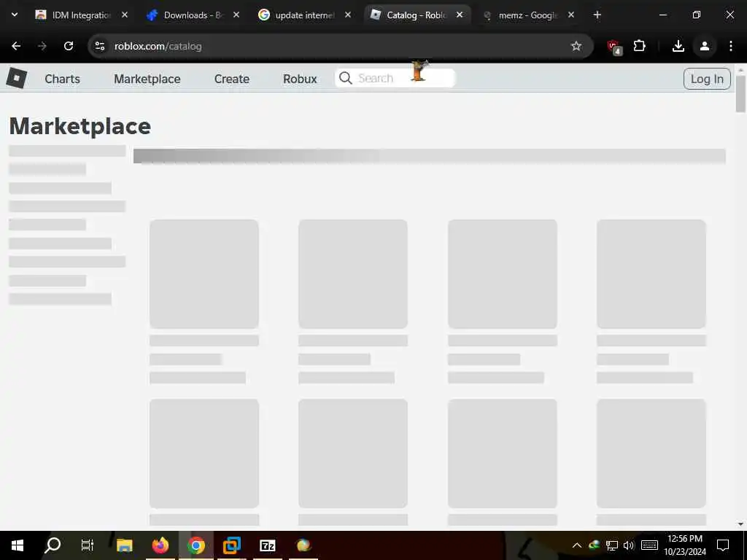The height and width of the screenshot is (560, 747).
Task: Click the address bar showing roblox.com/catalog
Action: point(341,46)
